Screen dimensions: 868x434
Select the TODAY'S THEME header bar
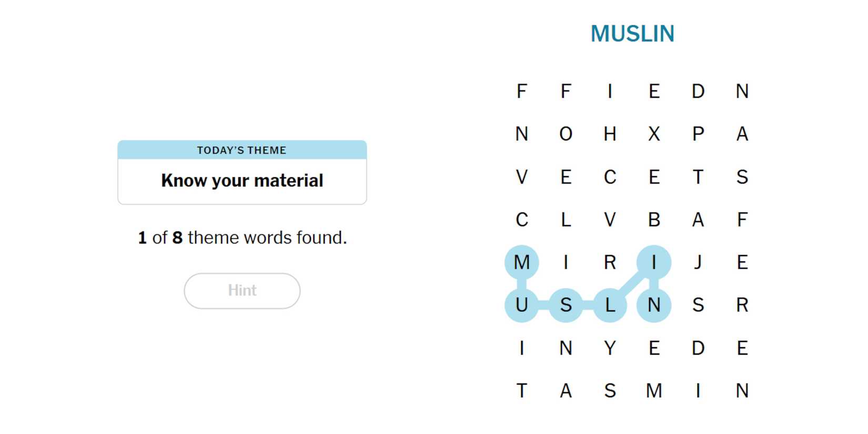click(242, 150)
